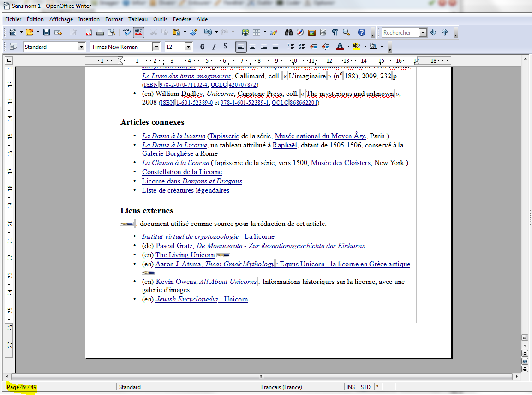Open the Find & Replace binoculars
The width and height of the screenshot is (532, 395).
[289, 32]
